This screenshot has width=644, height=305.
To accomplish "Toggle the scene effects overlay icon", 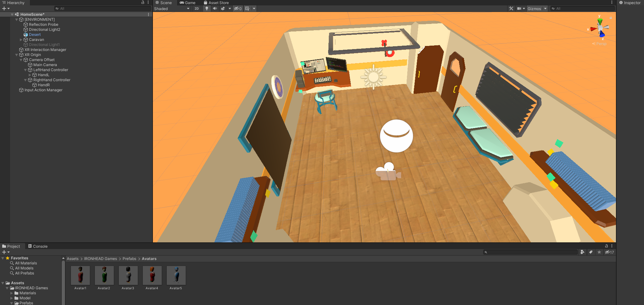I will [x=223, y=8].
